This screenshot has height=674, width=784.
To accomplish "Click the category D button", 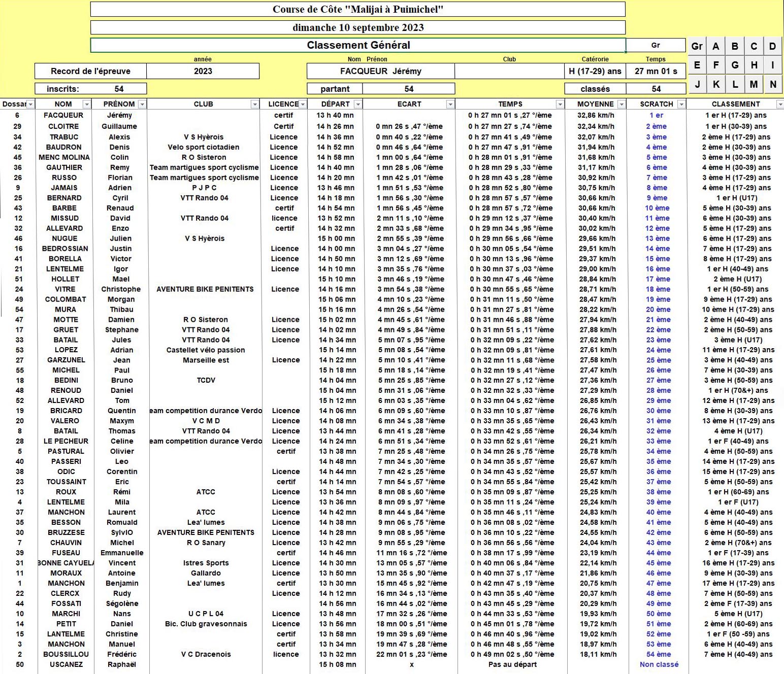I will [772, 46].
